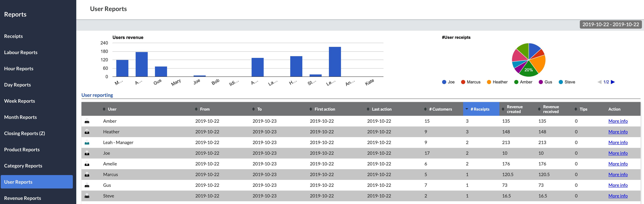Click the Leah - Manager row user icon

click(x=87, y=142)
